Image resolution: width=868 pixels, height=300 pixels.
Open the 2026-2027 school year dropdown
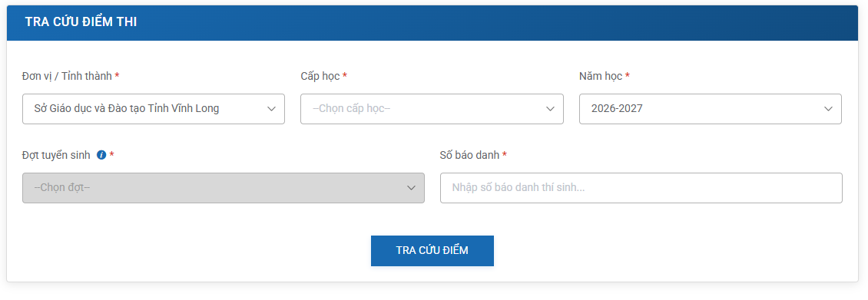(x=711, y=109)
